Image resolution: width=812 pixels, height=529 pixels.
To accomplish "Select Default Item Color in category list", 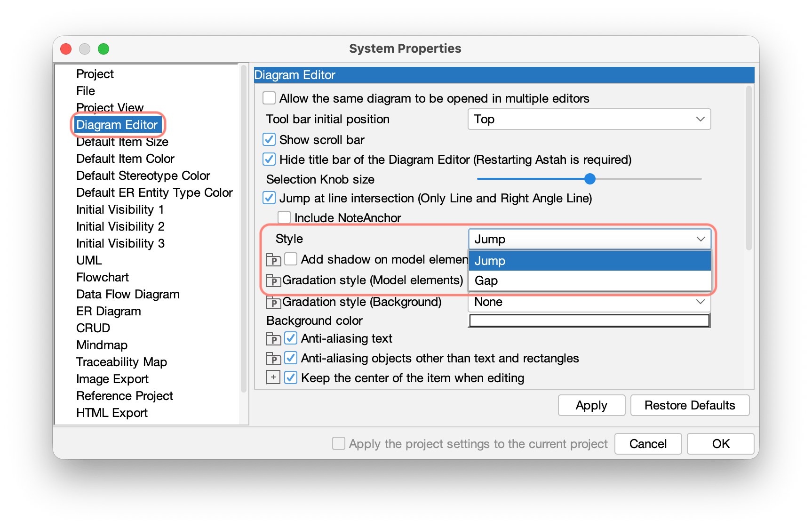I will (x=125, y=159).
